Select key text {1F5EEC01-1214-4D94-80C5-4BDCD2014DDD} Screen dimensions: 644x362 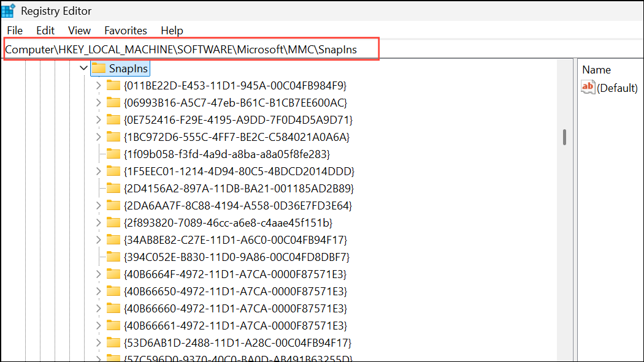pyautogui.click(x=239, y=171)
